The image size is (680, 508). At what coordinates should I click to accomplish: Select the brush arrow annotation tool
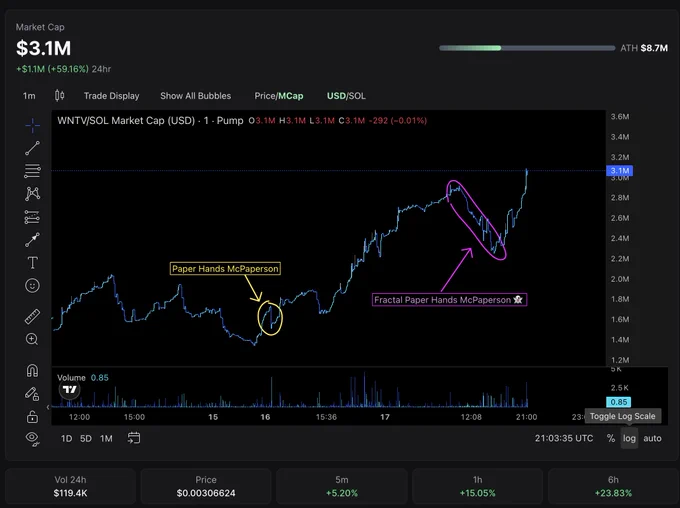[33, 239]
